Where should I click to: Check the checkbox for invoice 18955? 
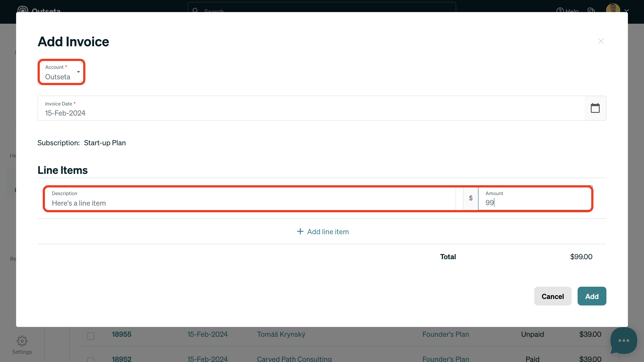pos(91,336)
